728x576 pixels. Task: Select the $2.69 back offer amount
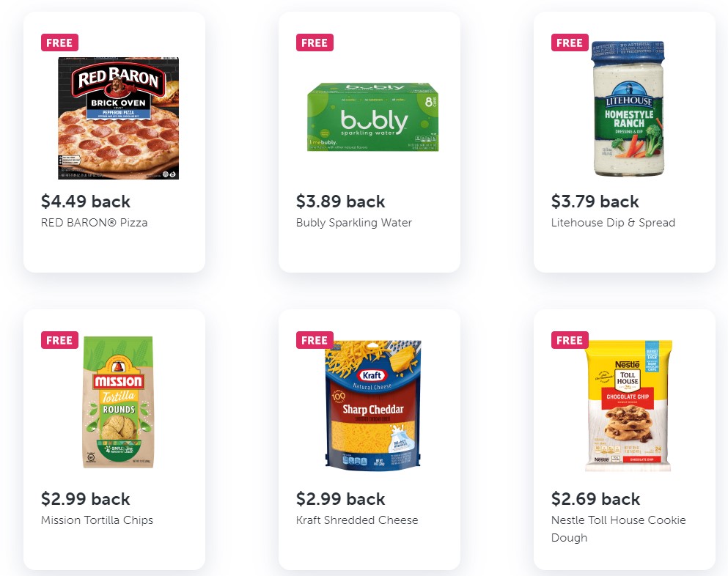(x=596, y=499)
